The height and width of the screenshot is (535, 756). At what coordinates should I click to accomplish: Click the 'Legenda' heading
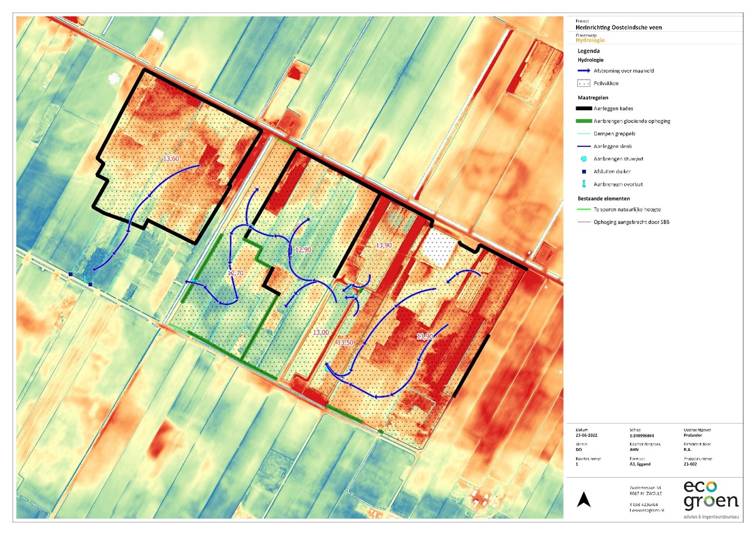tap(589, 51)
